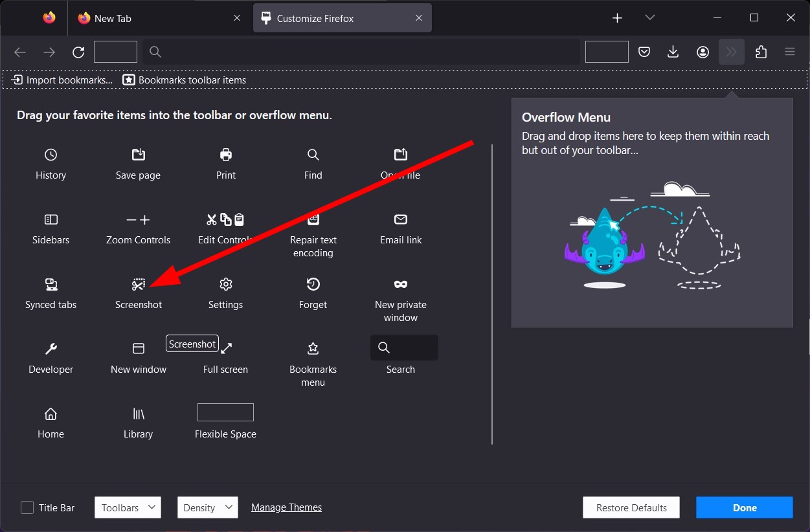Switch to the New Tab tab
The height and width of the screenshot is (532, 810).
pyautogui.click(x=129, y=17)
